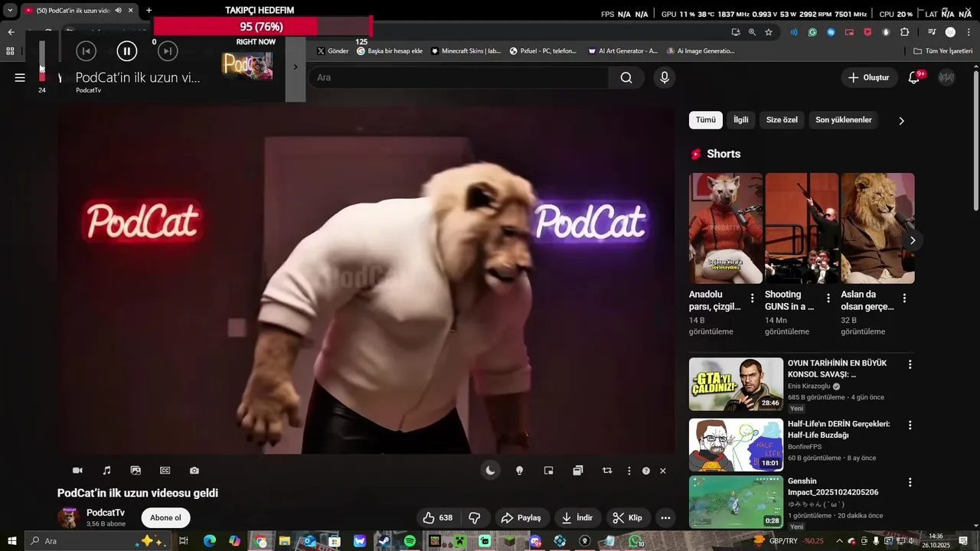Open YouTube notifications bell

tap(913, 77)
